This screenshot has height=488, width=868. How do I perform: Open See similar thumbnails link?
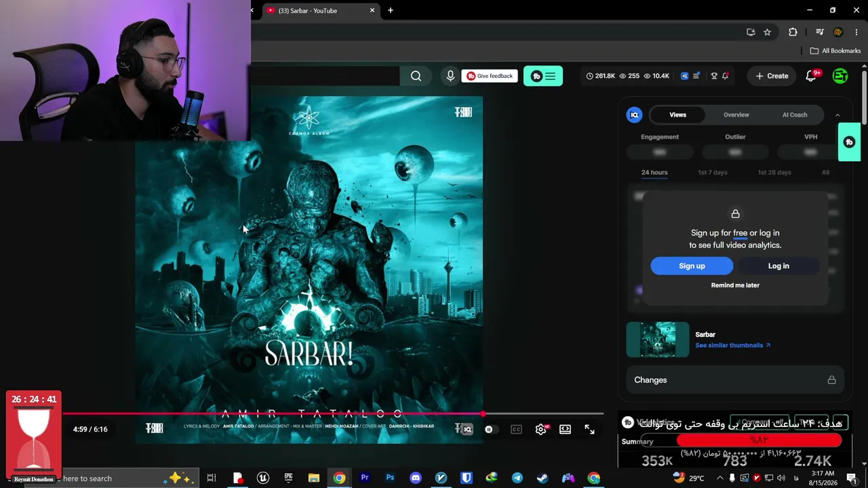click(732, 346)
